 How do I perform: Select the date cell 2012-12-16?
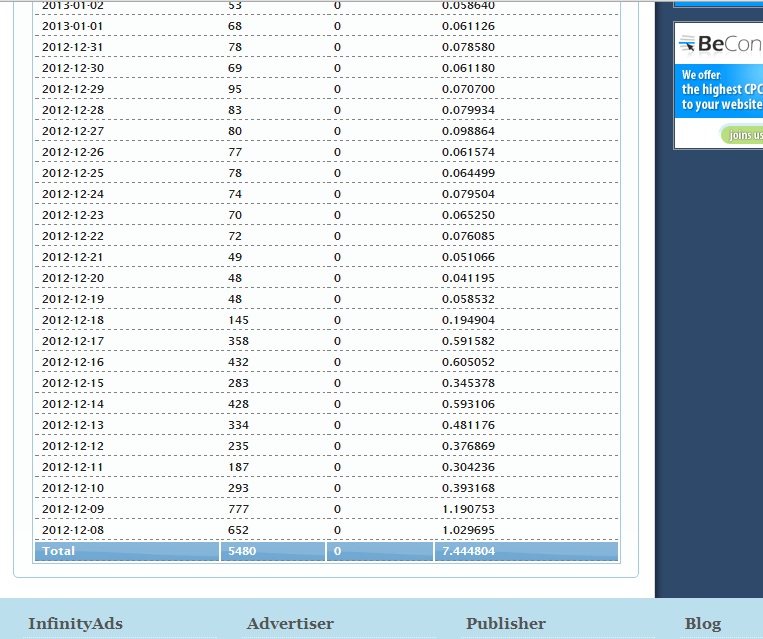(x=73, y=362)
